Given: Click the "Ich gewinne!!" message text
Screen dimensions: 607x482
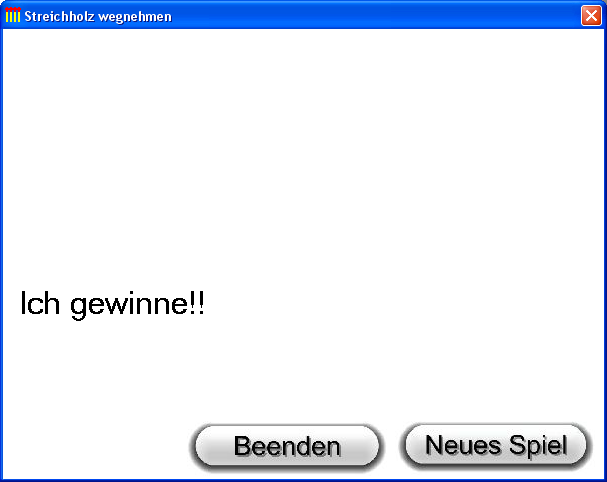Looking at the screenshot, I should [112, 305].
